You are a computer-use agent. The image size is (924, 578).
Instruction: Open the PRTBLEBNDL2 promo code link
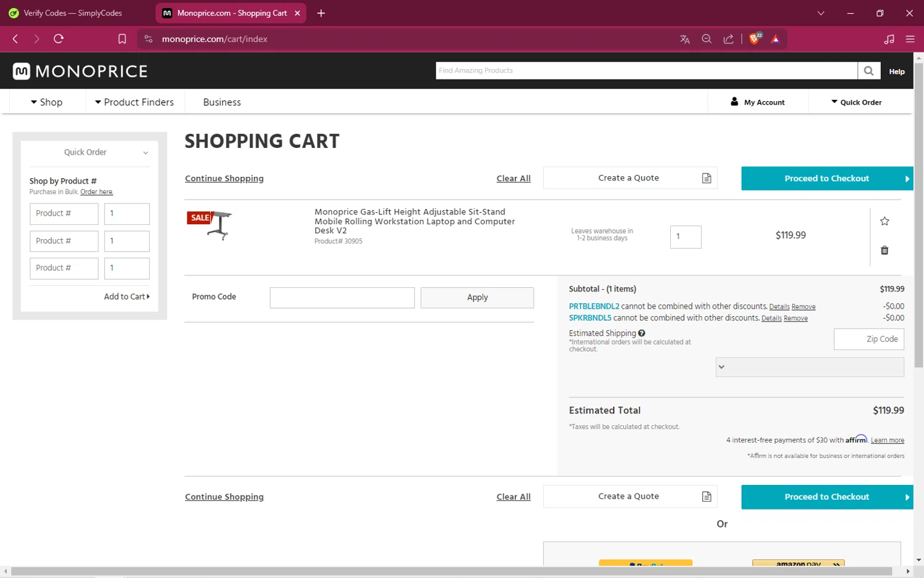click(594, 306)
